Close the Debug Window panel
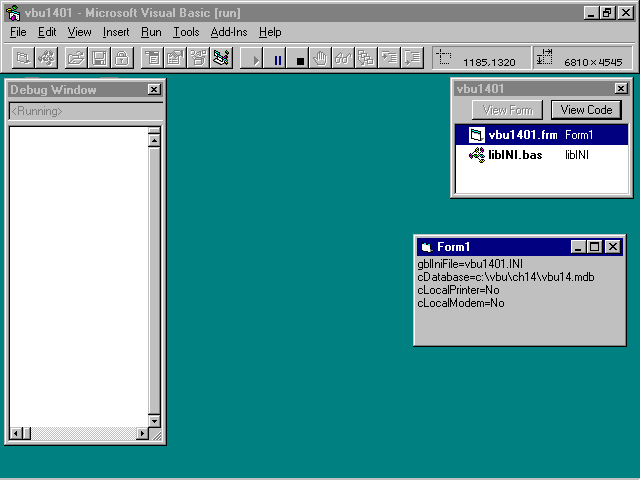Image resolution: width=640 pixels, height=480 pixels. click(154, 90)
